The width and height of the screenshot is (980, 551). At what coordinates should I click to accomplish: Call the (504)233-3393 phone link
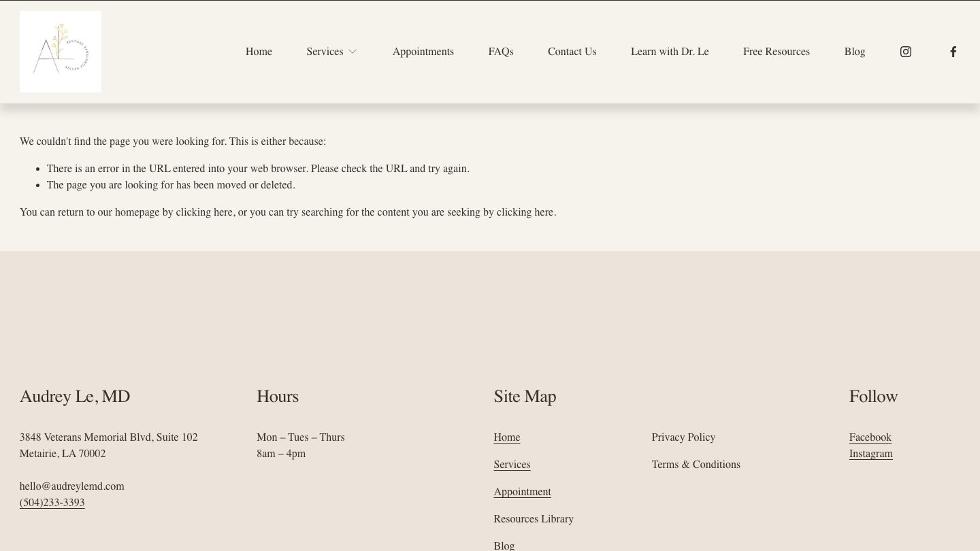(52, 503)
